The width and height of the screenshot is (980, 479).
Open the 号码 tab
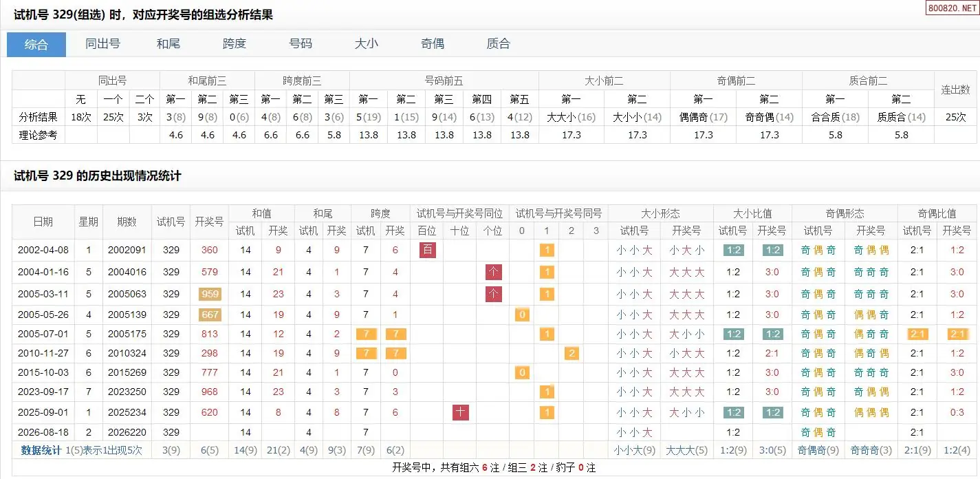pyautogui.click(x=301, y=44)
